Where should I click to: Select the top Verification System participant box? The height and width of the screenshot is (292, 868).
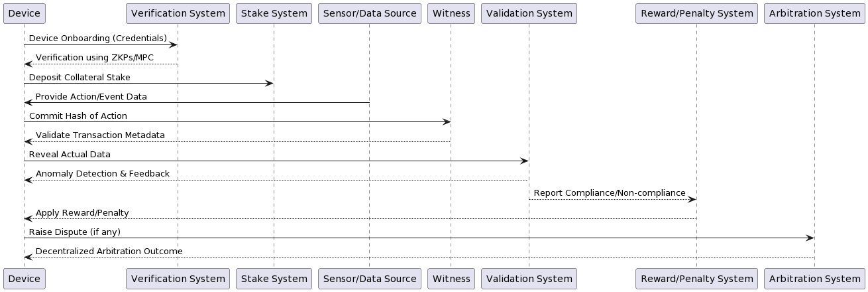[178, 13]
